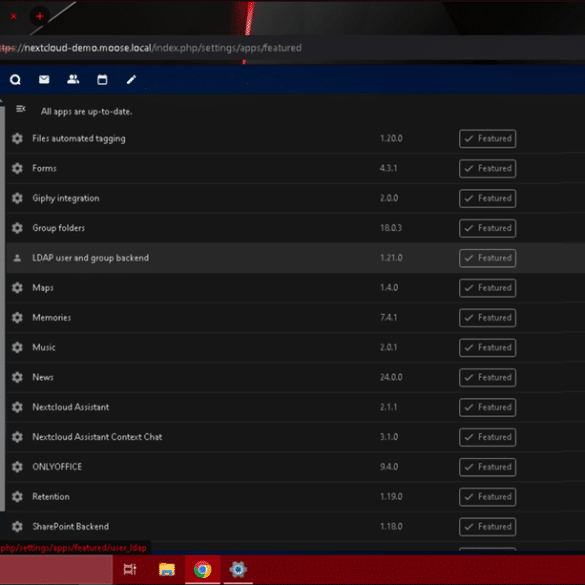Viewport: 585px width, 585px height.
Task: Select the Maps app name
Action: click(43, 288)
